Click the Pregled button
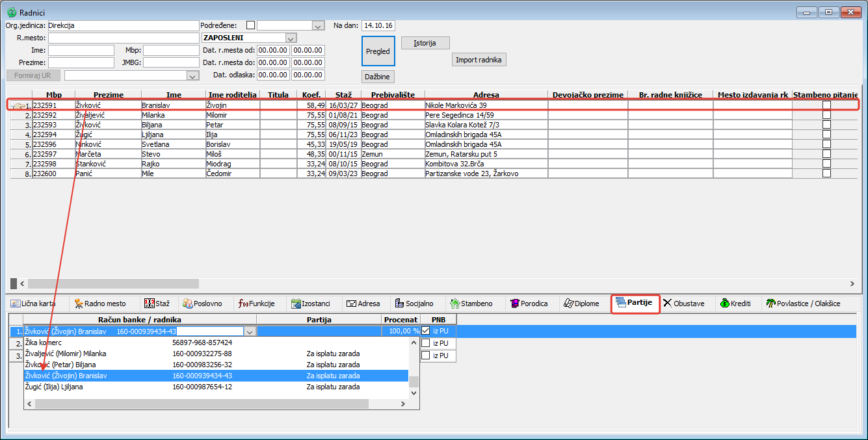868x440 pixels. coord(378,51)
